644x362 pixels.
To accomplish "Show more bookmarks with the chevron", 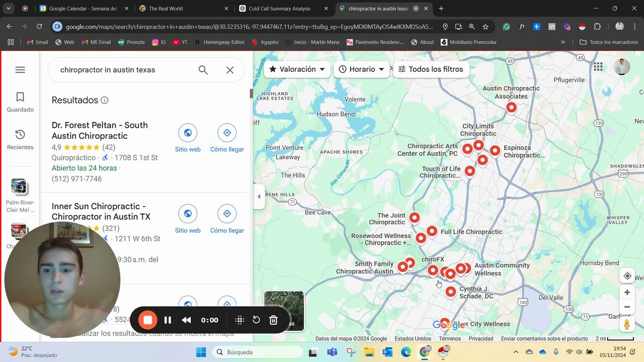I will coord(563,42).
